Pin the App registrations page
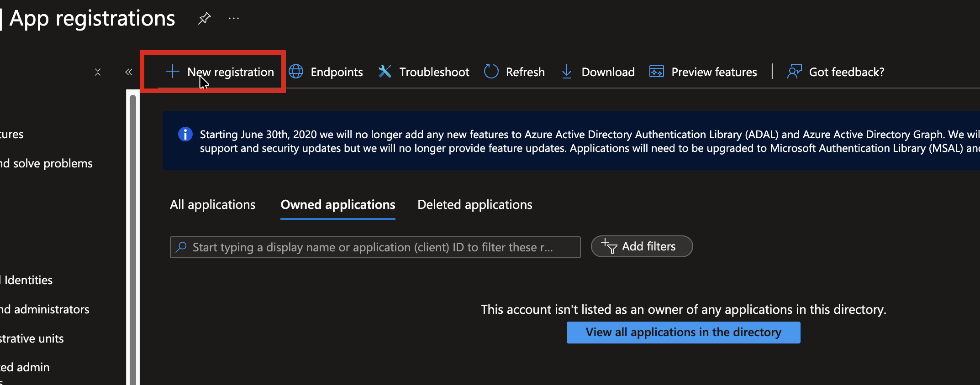Viewport: 980px width, 385px height. (x=204, y=18)
